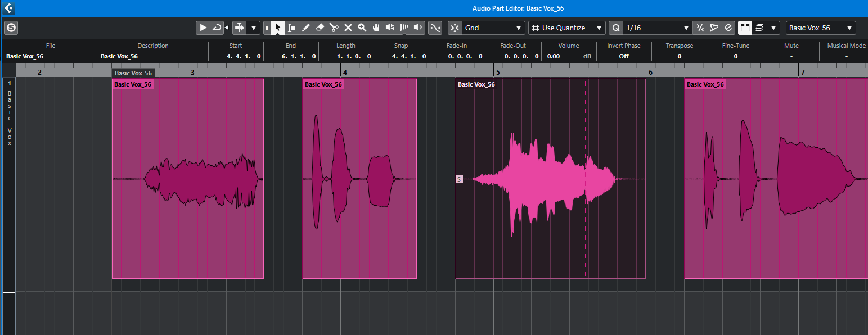The height and width of the screenshot is (335, 868).
Task: Toggle the Loop playback button
Action: pyautogui.click(x=217, y=28)
